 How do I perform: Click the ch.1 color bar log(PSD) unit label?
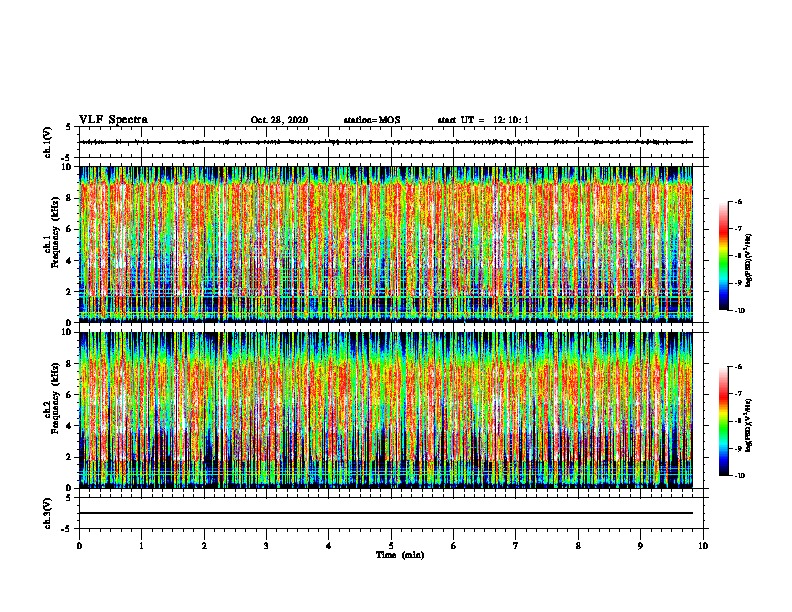749,260
